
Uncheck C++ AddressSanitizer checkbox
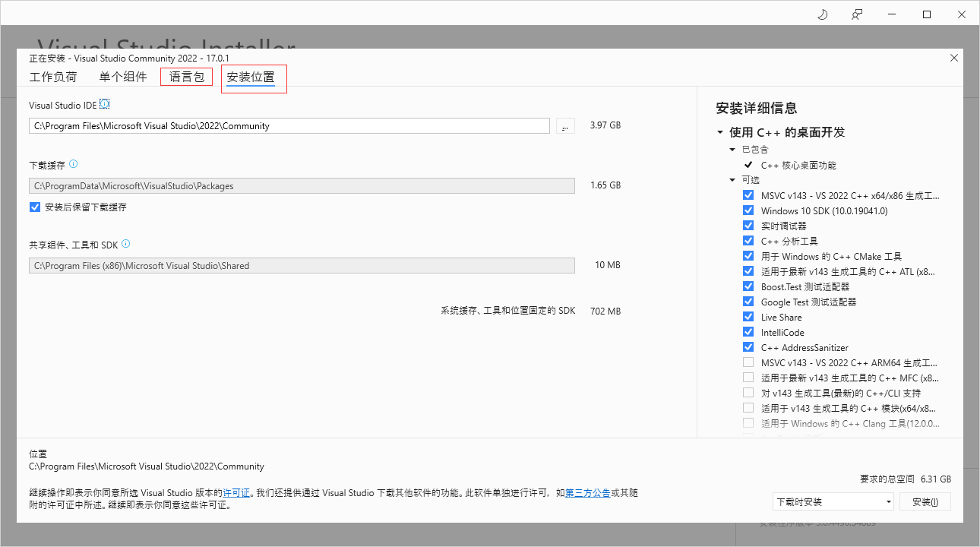[748, 347]
